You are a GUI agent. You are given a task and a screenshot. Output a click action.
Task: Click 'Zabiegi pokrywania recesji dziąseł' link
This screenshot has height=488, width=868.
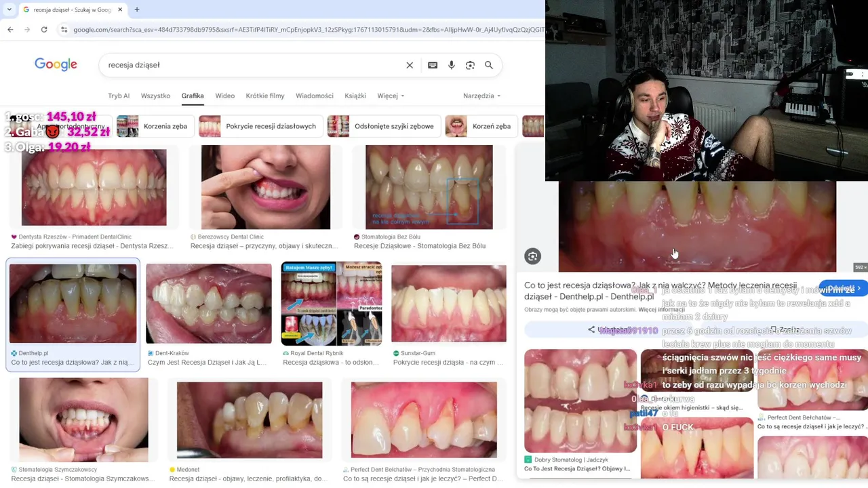92,246
